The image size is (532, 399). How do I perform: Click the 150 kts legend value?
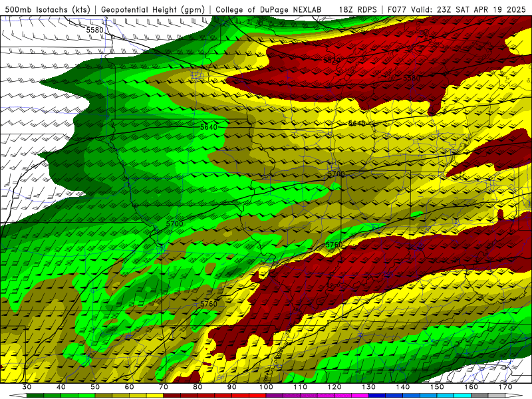(x=437, y=387)
